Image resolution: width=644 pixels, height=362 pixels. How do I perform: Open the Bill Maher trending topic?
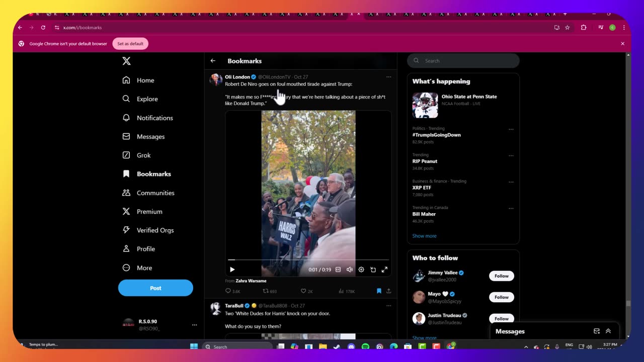tap(424, 214)
